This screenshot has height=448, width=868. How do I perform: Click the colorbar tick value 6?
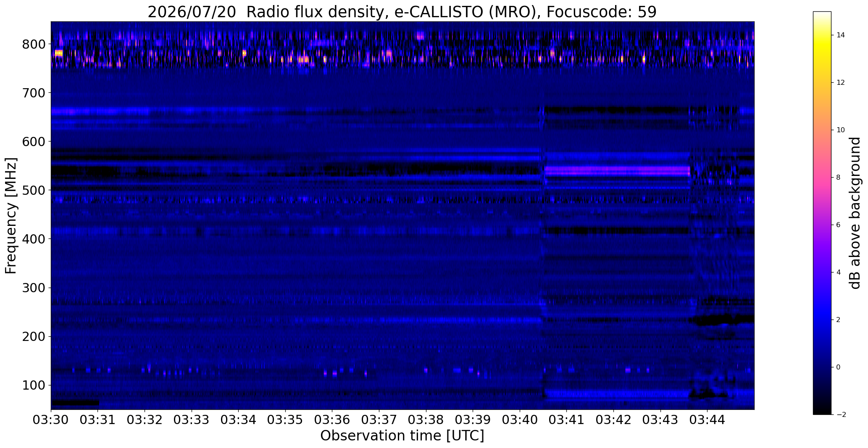pyautogui.click(x=839, y=225)
